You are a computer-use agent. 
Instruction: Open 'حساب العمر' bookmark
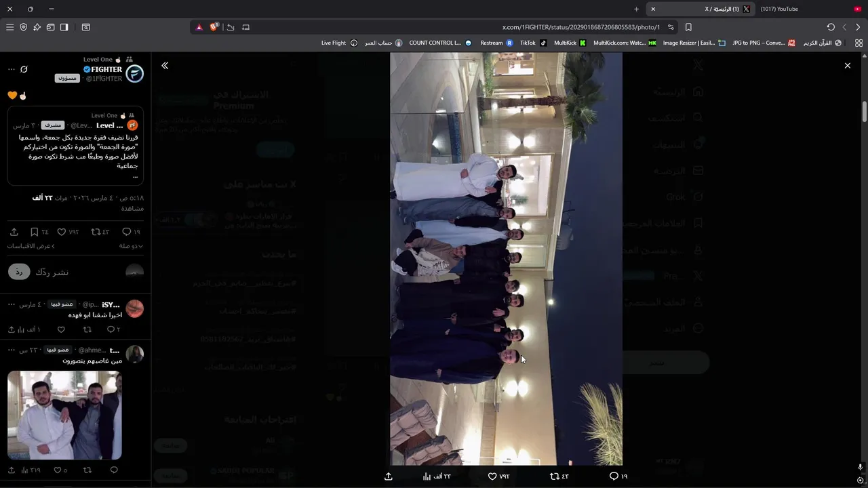coord(383,43)
